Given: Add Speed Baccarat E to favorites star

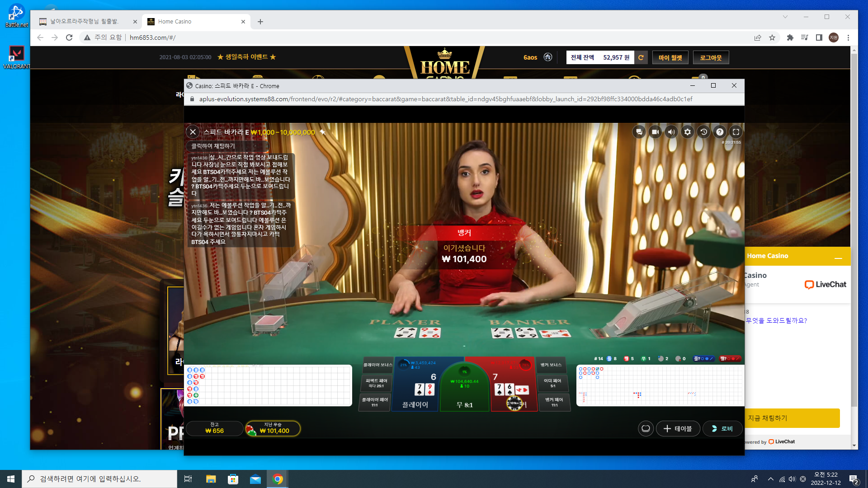Looking at the screenshot, I should coord(322,132).
